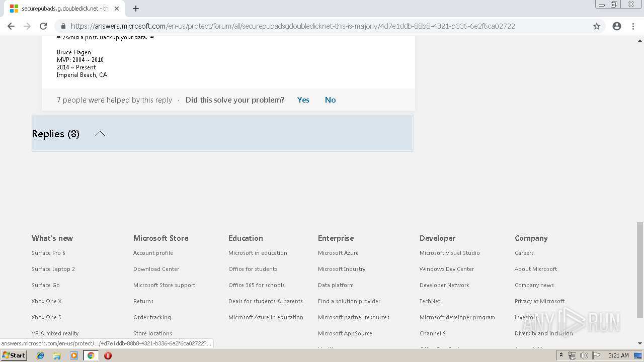The width and height of the screenshot is (644, 362).
Task: Open the Microsoft AppSource link
Action: pos(345,333)
